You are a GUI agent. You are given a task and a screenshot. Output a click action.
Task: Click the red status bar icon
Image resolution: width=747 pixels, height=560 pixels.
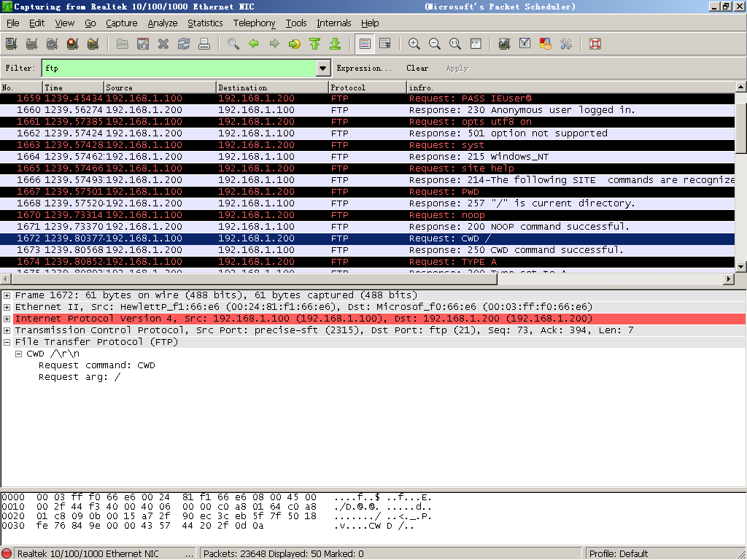[7, 554]
